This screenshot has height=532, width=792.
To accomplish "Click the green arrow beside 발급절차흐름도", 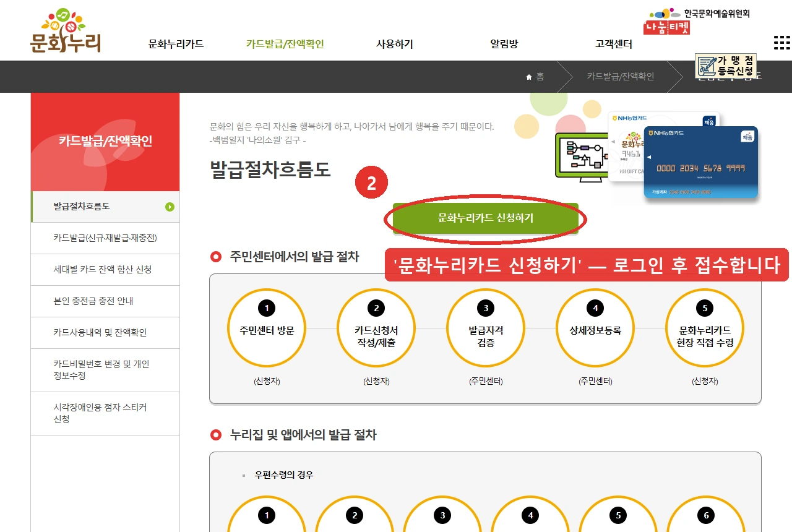I will pyautogui.click(x=170, y=207).
